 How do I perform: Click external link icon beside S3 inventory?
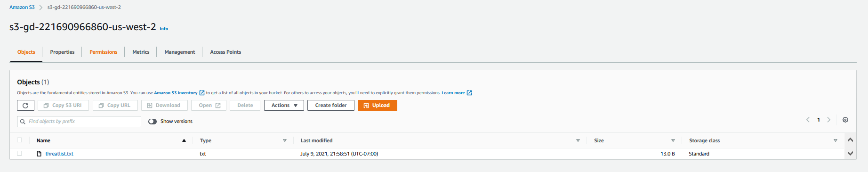(x=202, y=93)
